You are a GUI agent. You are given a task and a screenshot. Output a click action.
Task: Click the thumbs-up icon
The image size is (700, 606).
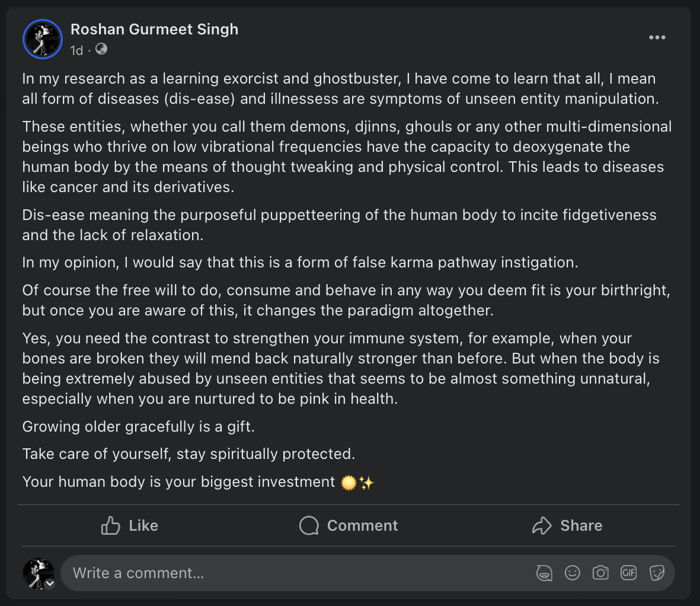(110, 525)
